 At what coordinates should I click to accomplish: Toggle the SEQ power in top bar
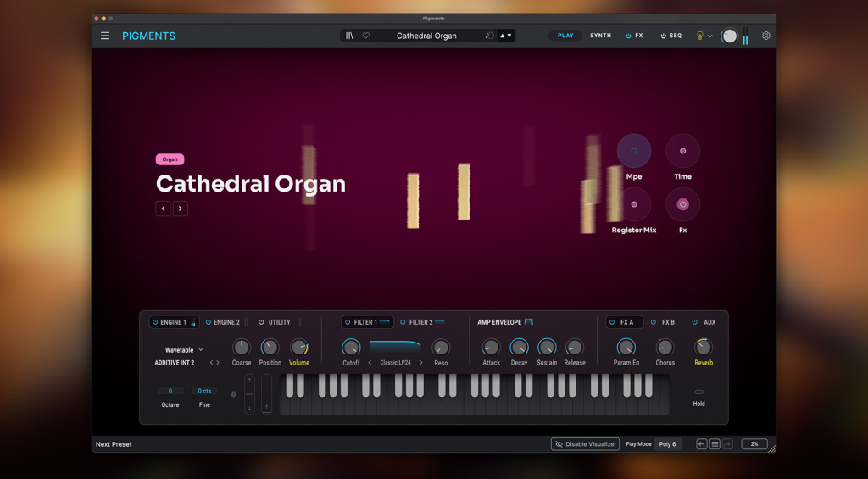tap(663, 36)
